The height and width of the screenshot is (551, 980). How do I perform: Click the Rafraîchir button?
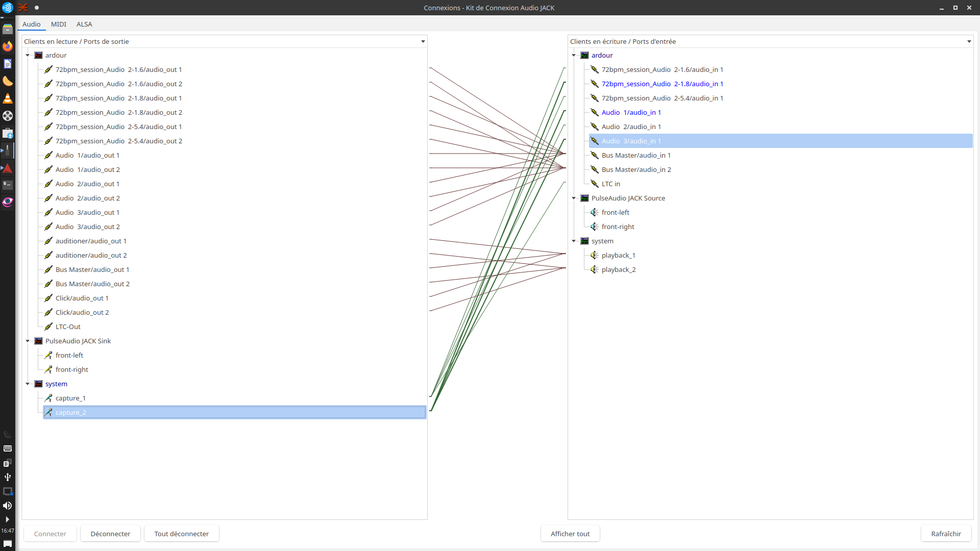coord(946,534)
